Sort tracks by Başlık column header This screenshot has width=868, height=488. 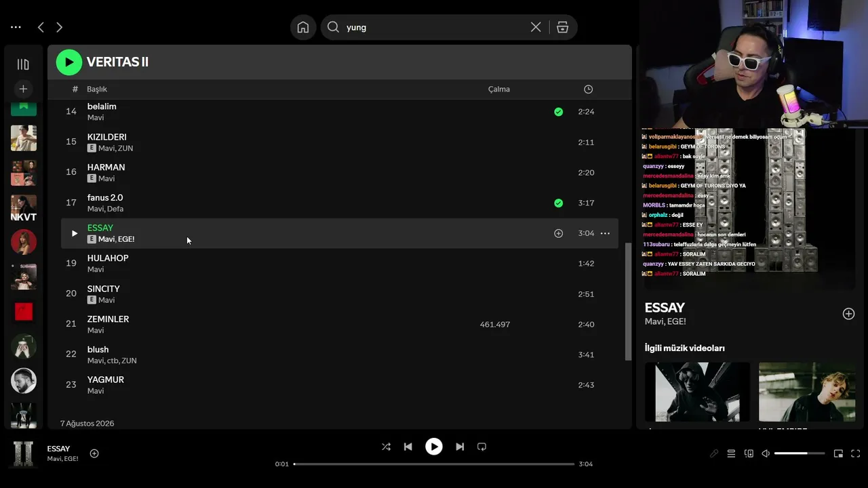97,89
